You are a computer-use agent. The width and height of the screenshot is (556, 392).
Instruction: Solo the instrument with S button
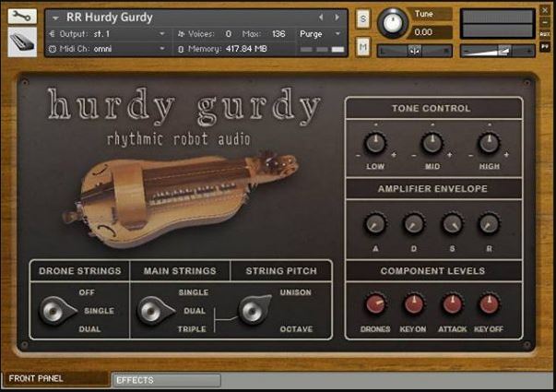coord(362,18)
